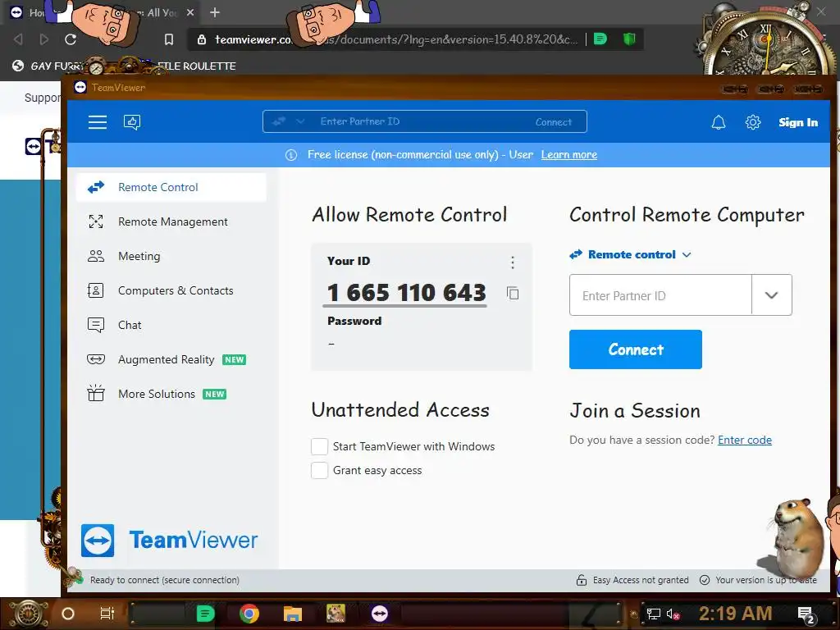Click the Chat bubble icon in sidebar
The width and height of the screenshot is (840, 630).
click(96, 325)
